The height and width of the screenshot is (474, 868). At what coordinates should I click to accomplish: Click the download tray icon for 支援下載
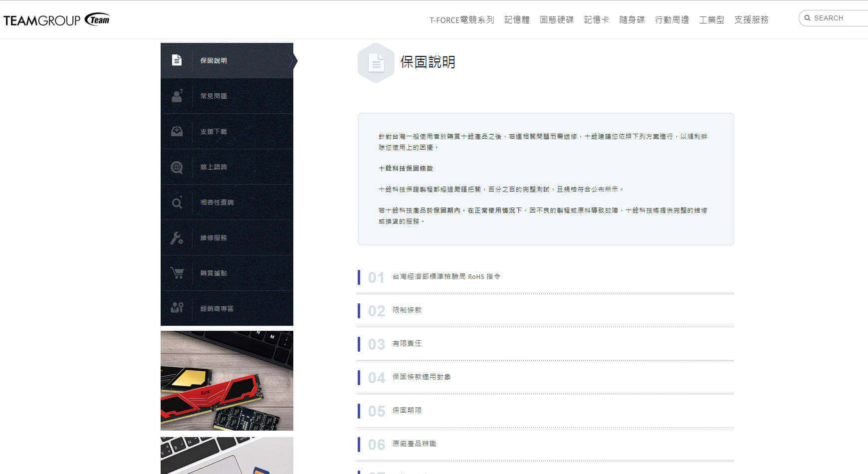point(177,131)
